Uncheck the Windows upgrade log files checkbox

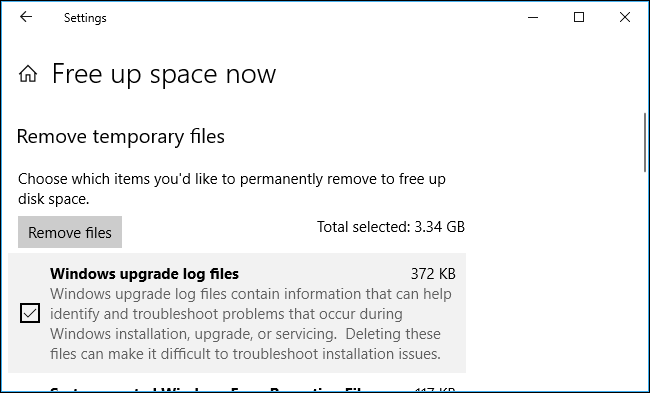click(x=30, y=313)
